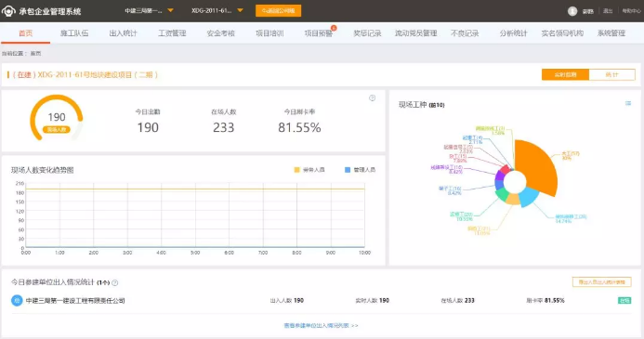Click the list view icon in 现场工种 panel
Screen dimensions: 644x339
coord(628,103)
